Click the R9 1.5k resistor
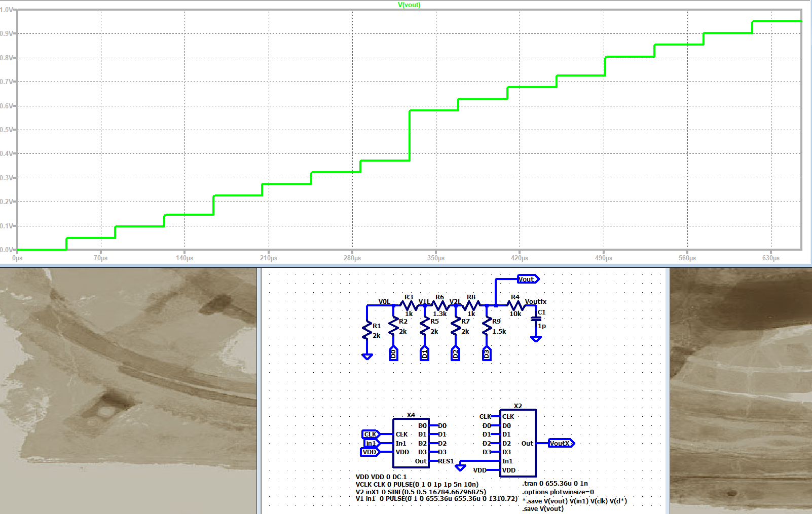This screenshot has width=812, height=514. pyautogui.click(x=487, y=326)
